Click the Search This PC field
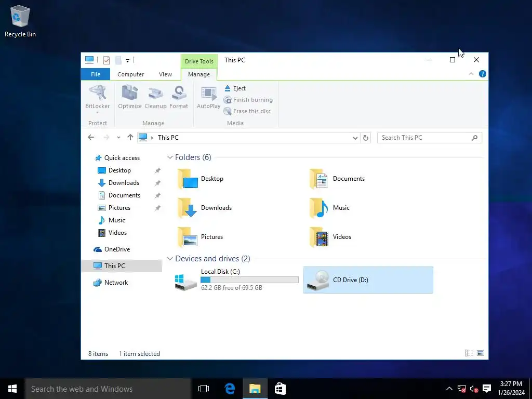Image resolution: width=532 pixels, height=399 pixels. coord(430,137)
